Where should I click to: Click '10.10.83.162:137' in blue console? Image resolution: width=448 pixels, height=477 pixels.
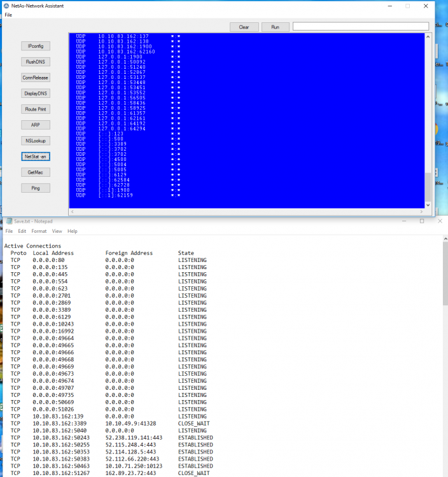pyautogui.click(x=123, y=36)
